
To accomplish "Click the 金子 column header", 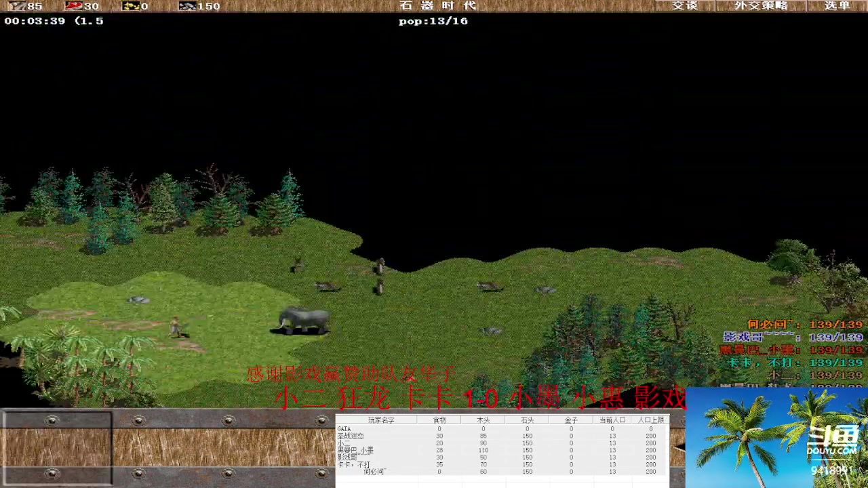I will [x=571, y=420].
